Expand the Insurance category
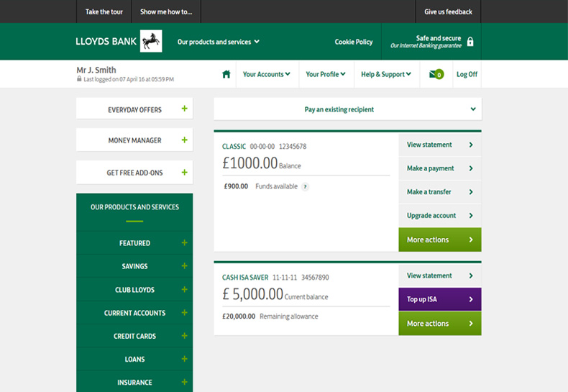The width and height of the screenshot is (568, 392). tap(134, 381)
